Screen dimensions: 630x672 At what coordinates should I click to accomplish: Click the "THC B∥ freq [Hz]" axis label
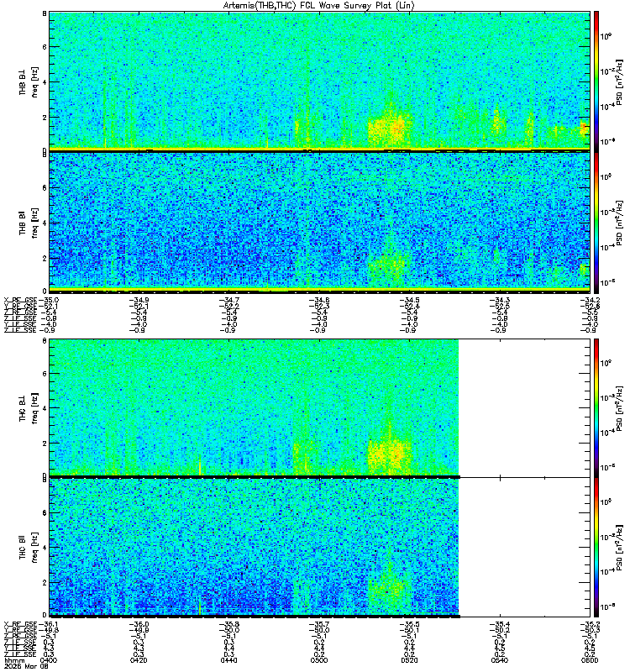click(x=29, y=548)
